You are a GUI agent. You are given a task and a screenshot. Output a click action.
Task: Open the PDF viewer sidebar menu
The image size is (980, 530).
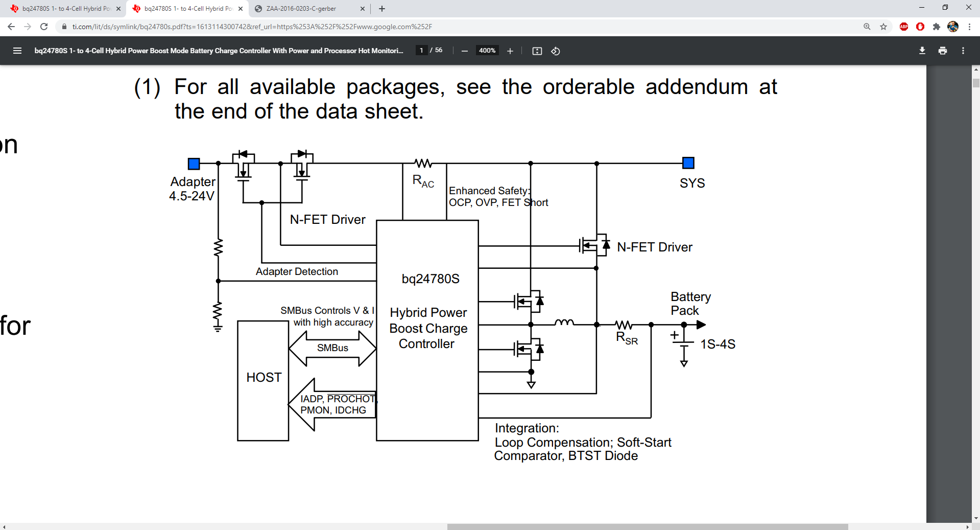tap(17, 51)
